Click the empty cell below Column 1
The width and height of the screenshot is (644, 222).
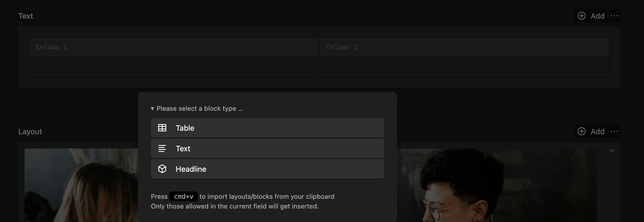[x=174, y=67]
